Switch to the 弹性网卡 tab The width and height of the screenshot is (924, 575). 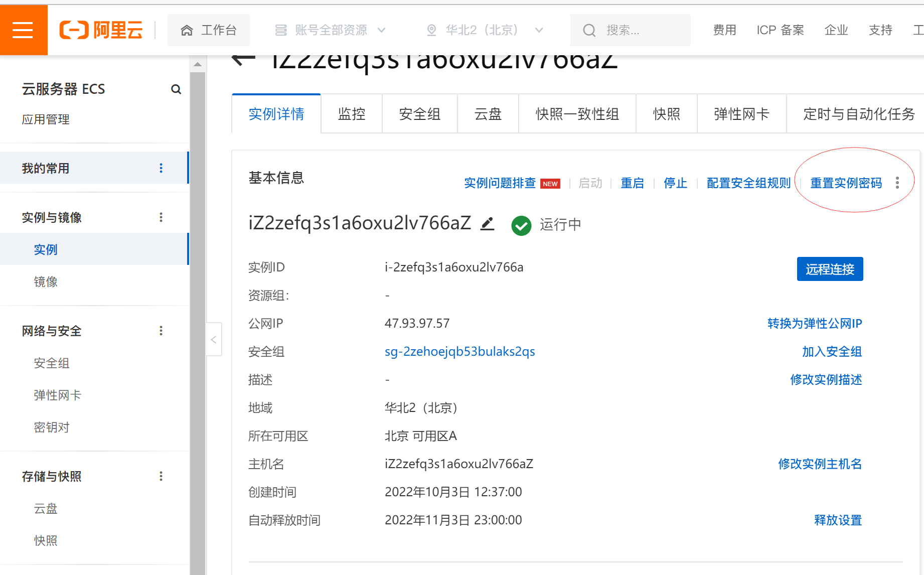(742, 114)
